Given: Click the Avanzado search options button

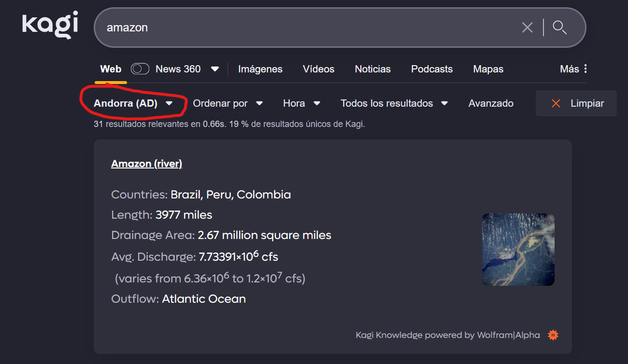Looking at the screenshot, I should (491, 103).
